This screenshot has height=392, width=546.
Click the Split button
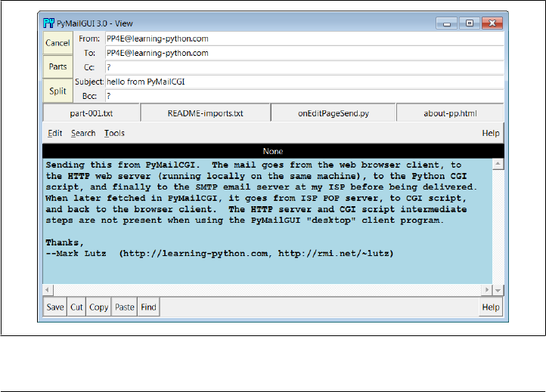[x=57, y=91]
